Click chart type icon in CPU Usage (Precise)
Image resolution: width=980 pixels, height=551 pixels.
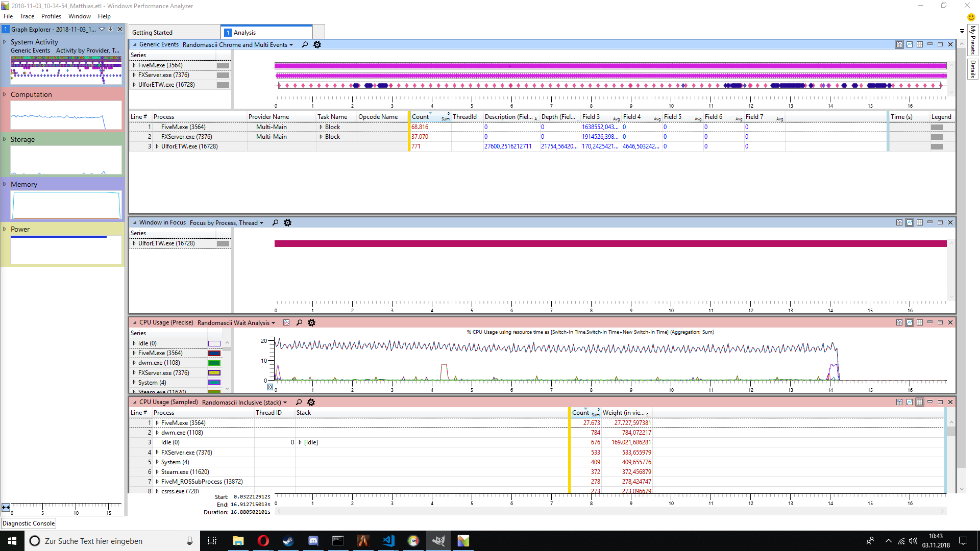click(x=286, y=323)
